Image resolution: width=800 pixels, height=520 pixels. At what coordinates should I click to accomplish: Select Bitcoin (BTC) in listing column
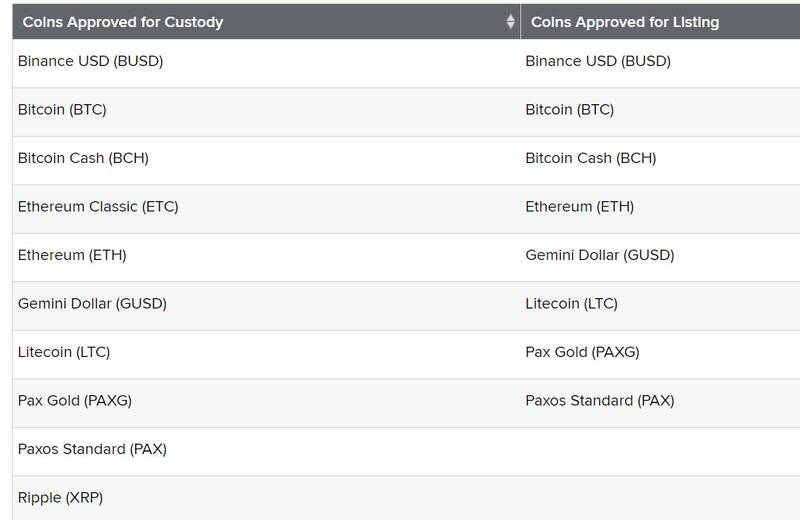[569, 110]
